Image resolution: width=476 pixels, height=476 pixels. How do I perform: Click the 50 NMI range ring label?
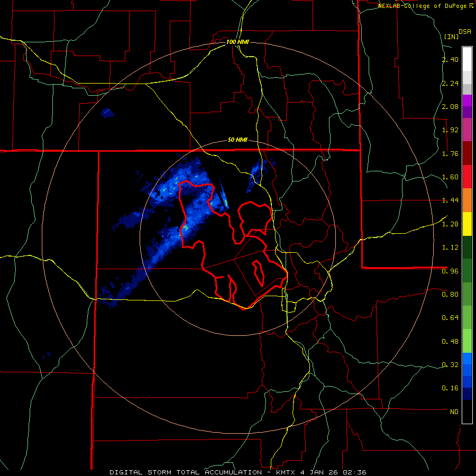click(x=237, y=140)
